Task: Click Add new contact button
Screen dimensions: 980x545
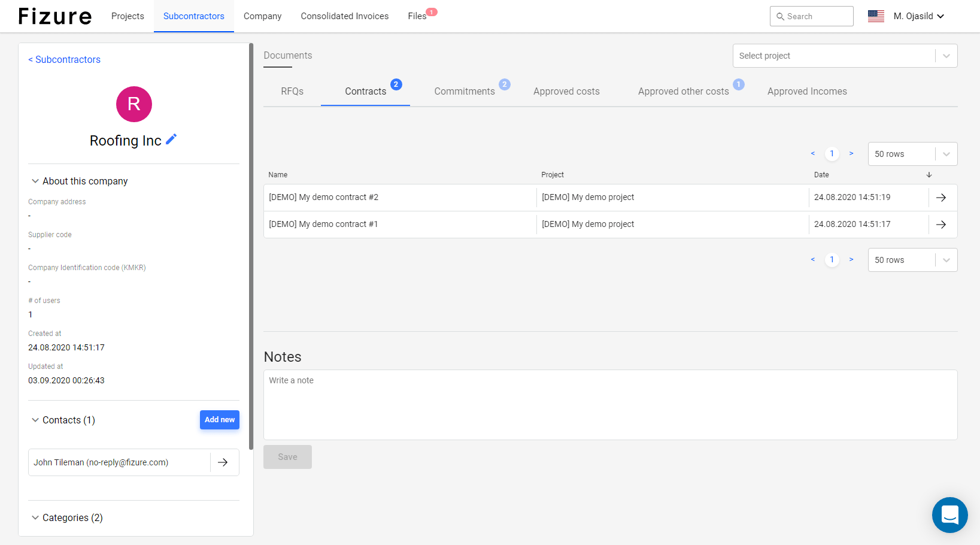Action: click(220, 420)
